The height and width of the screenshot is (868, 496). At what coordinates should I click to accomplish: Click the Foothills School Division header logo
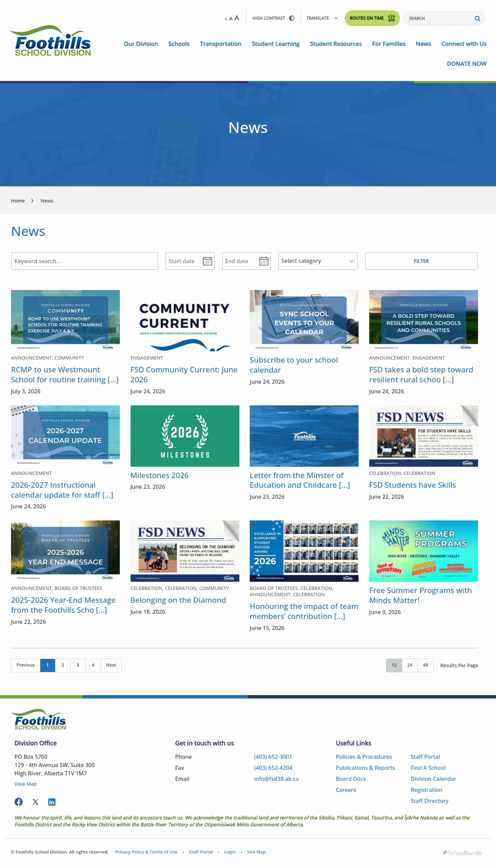tap(51, 41)
